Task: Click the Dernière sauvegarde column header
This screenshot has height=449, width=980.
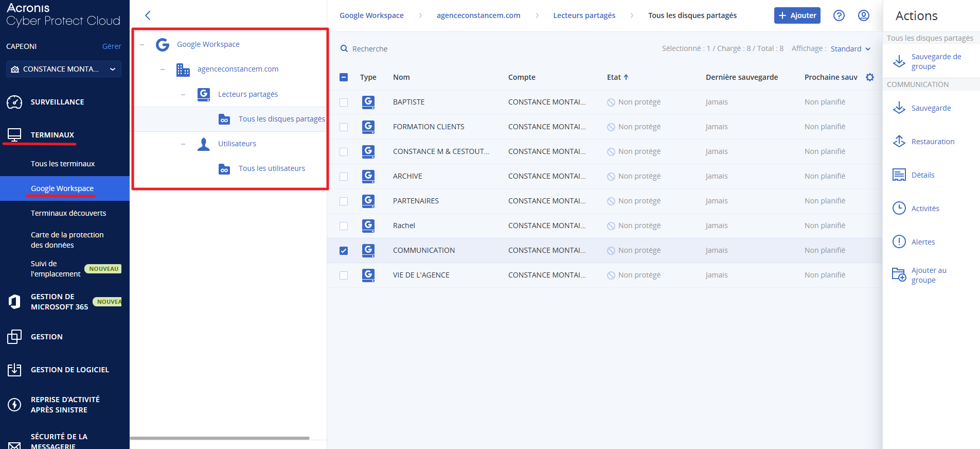Action: pos(742,77)
